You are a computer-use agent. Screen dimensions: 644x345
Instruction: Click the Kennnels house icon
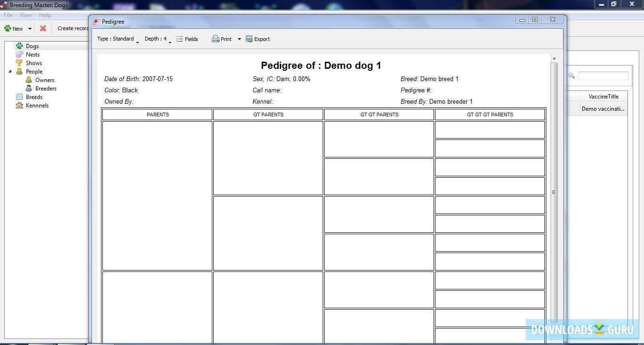click(19, 105)
